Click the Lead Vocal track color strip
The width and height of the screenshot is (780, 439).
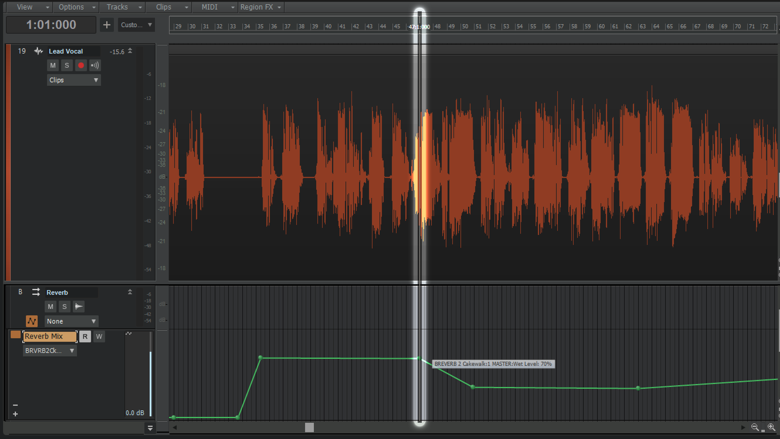point(8,162)
